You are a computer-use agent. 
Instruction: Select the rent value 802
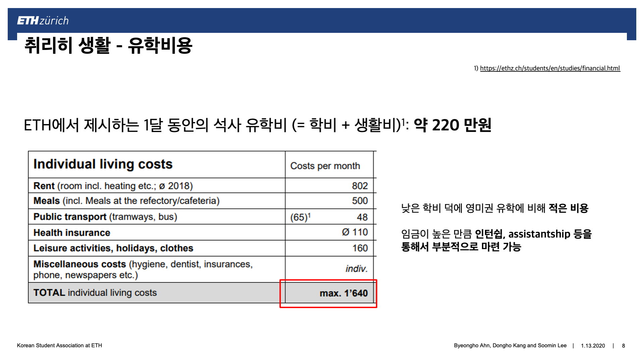[360, 186]
